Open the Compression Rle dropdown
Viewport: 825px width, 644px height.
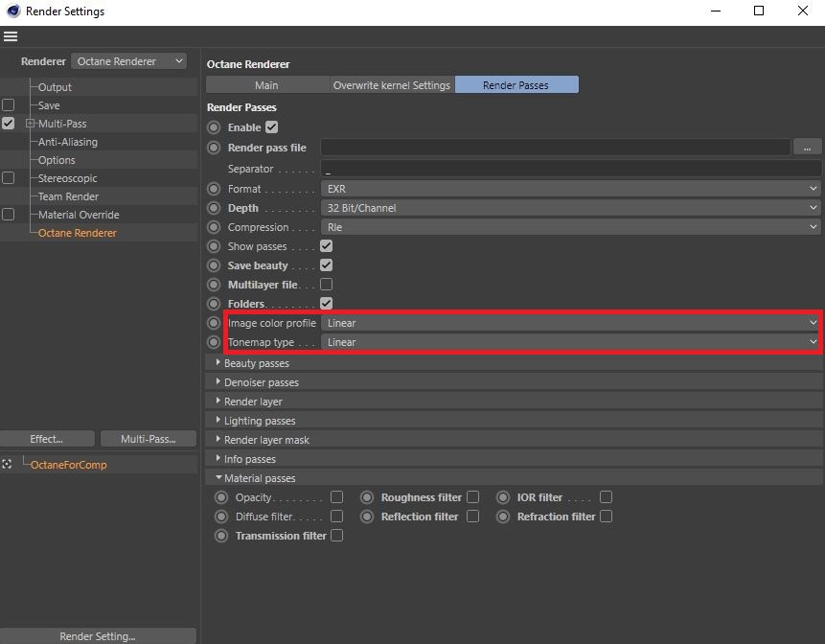tap(571, 227)
